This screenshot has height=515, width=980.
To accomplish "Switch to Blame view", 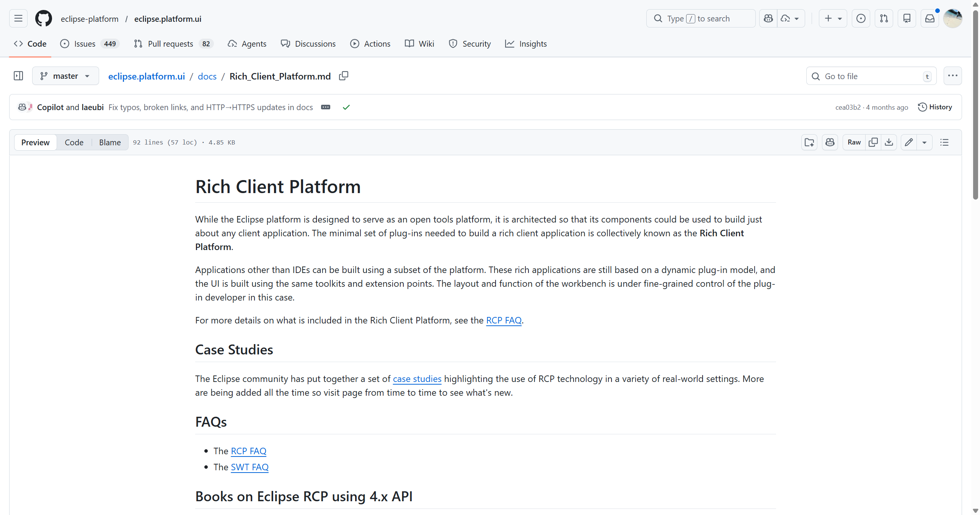I will 110,142.
